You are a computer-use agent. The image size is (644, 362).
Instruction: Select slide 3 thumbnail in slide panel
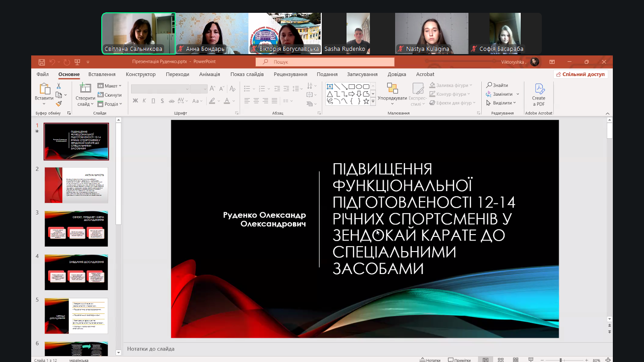point(76,229)
